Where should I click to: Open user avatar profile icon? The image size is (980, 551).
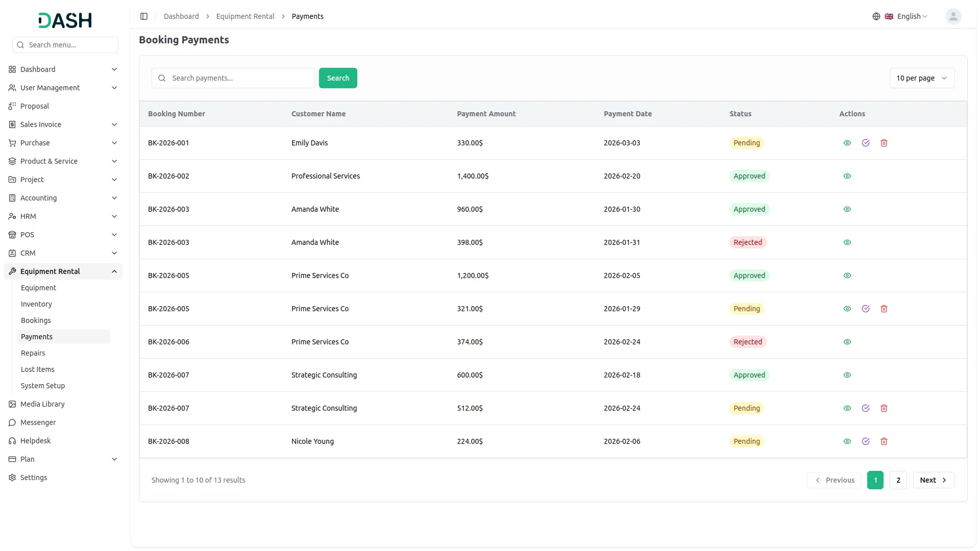click(952, 16)
